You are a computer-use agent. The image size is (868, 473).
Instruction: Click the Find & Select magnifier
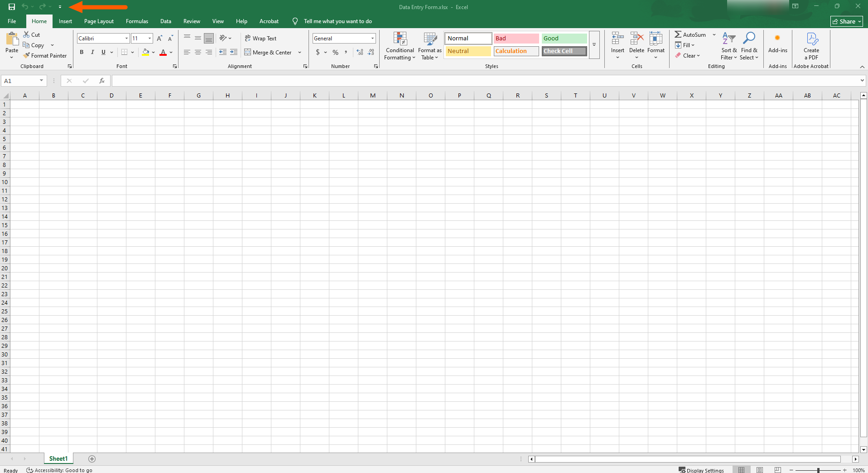pyautogui.click(x=749, y=38)
